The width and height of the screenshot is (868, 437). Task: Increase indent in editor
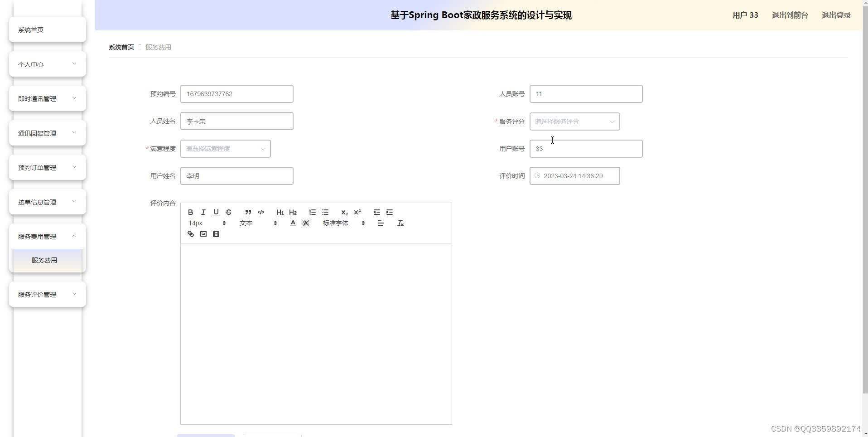tap(389, 212)
